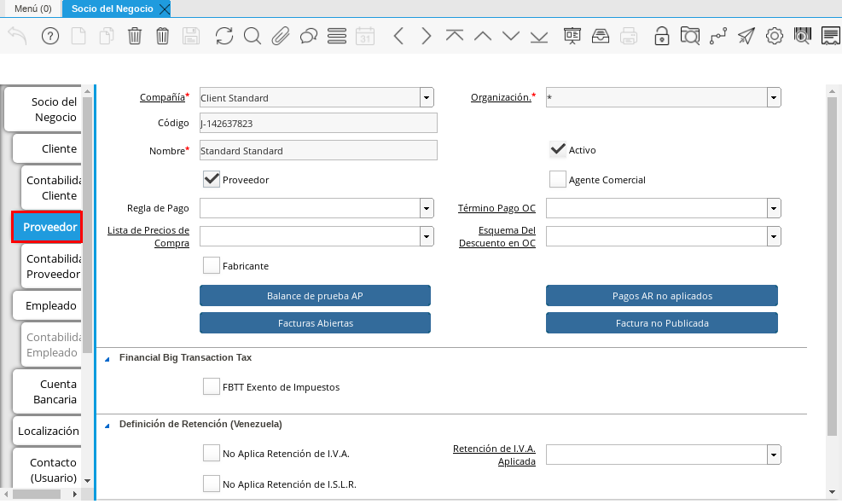Click Factura no Publicada button

[x=661, y=323]
